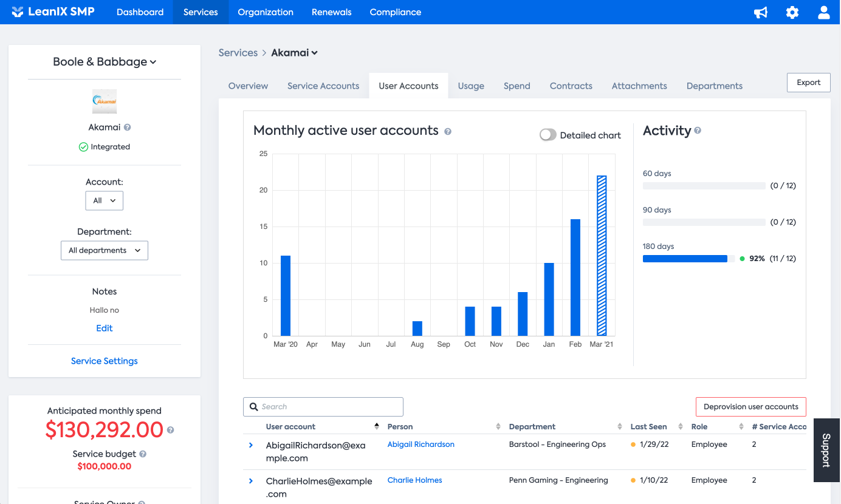This screenshot has height=504, width=841.
Task: Switch to the Overview tab
Action: tap(248, 86)
